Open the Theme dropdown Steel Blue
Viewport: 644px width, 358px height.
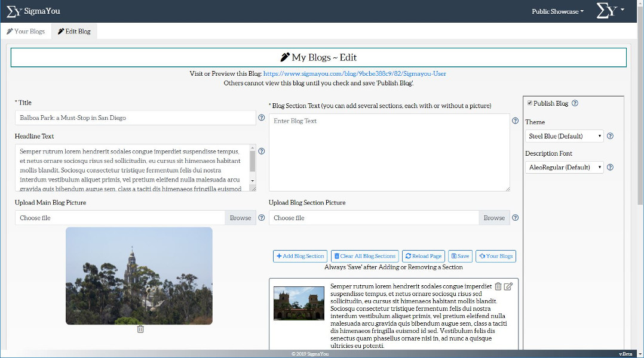(x=565, y=136)
